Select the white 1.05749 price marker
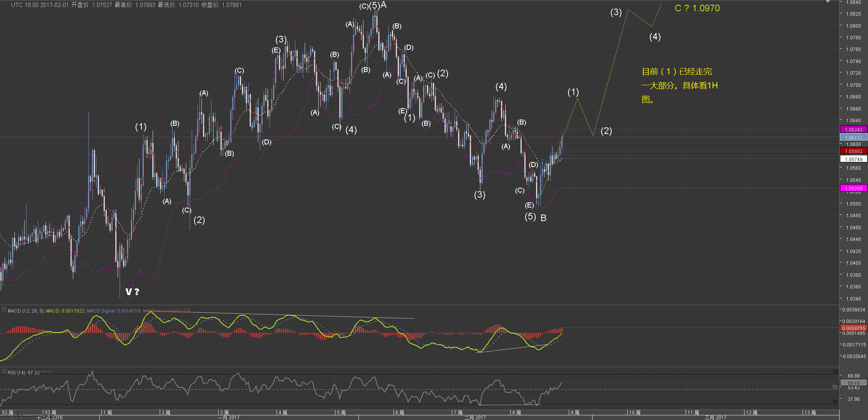 [853, 159]
